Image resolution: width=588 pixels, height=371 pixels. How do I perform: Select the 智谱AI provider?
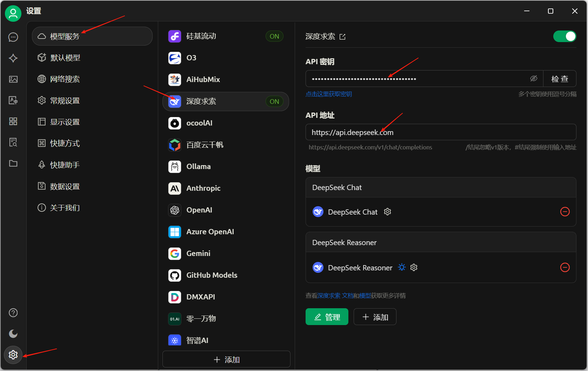click(x=226, y=340)
